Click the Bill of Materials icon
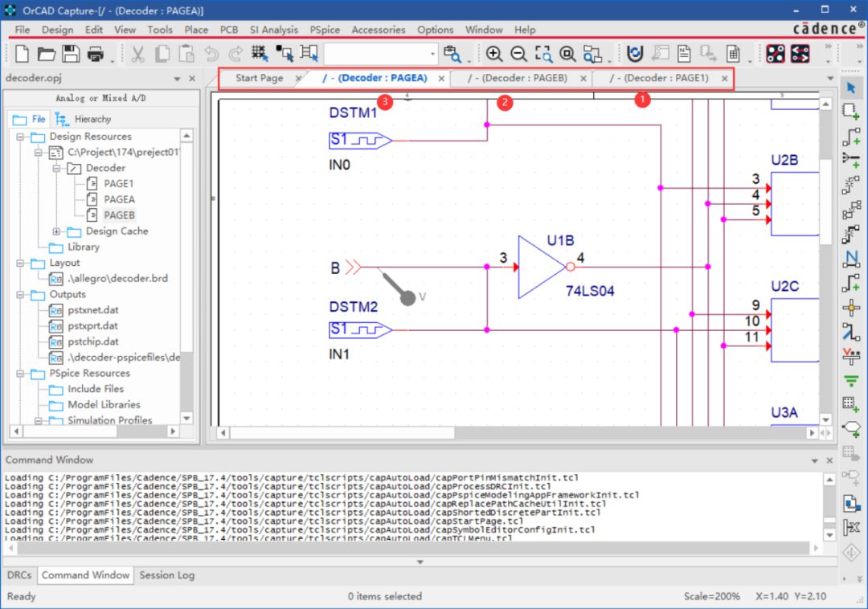868x609 pixels. [733, 54]
